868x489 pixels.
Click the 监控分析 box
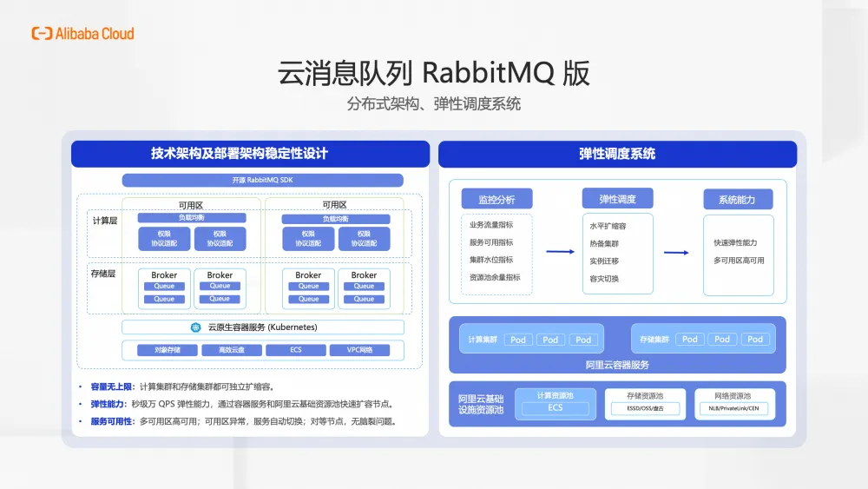coord(496,200)
